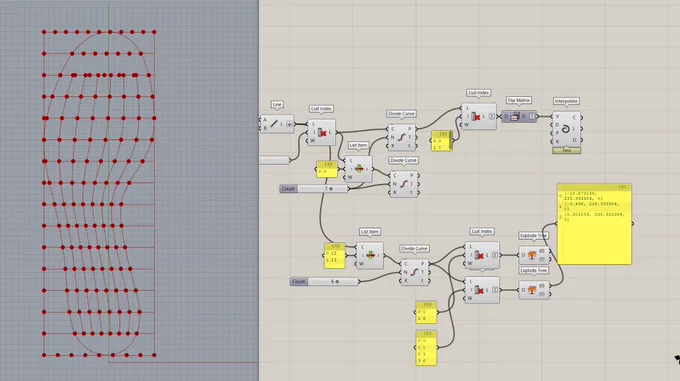Select the Divide Curve fed by first Cull Index output
Image resolution: width=680 pixels, height=381 pixels.
[x=402, y=137]
